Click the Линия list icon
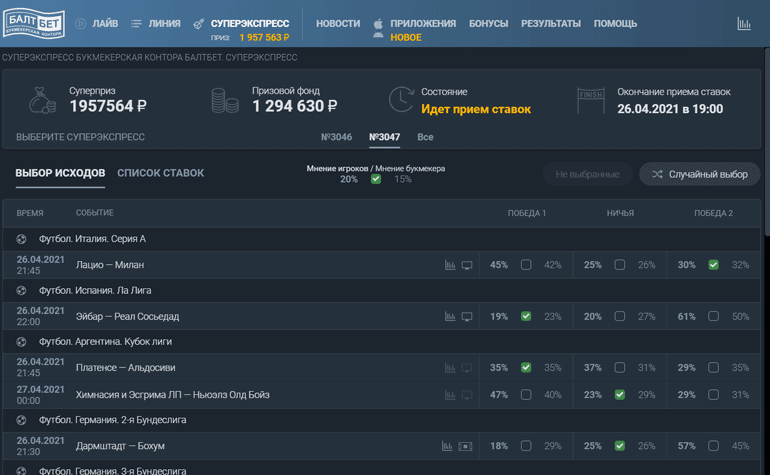 (x=136, y=24)
